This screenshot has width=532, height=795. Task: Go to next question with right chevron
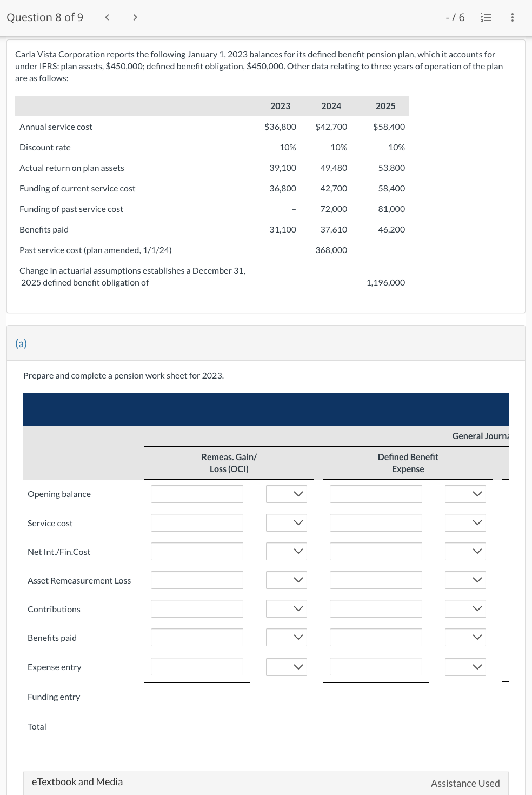(135, 17)
